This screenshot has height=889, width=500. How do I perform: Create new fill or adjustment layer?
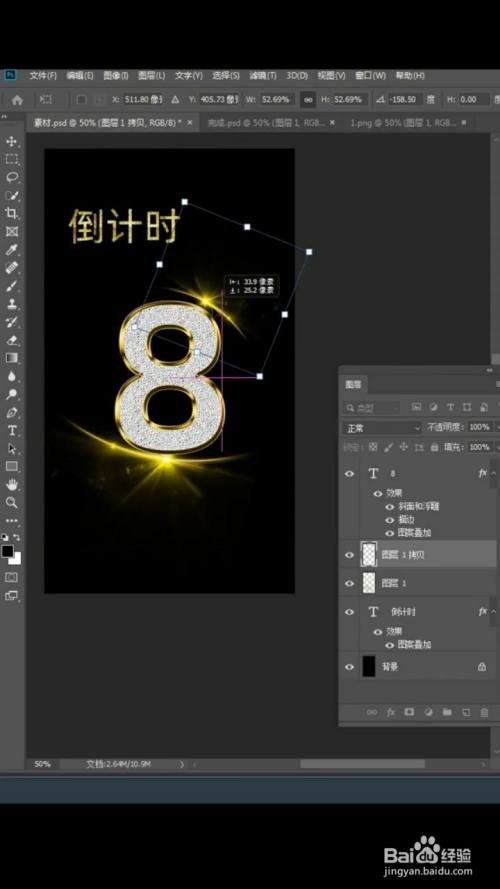click(x=429, y=712)
